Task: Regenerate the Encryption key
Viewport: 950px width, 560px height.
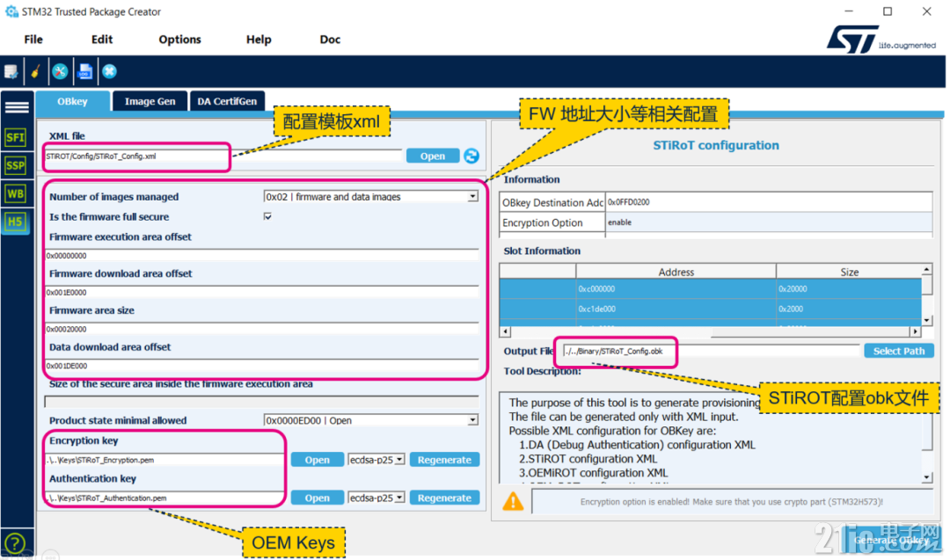Action: tap(445, 460)
